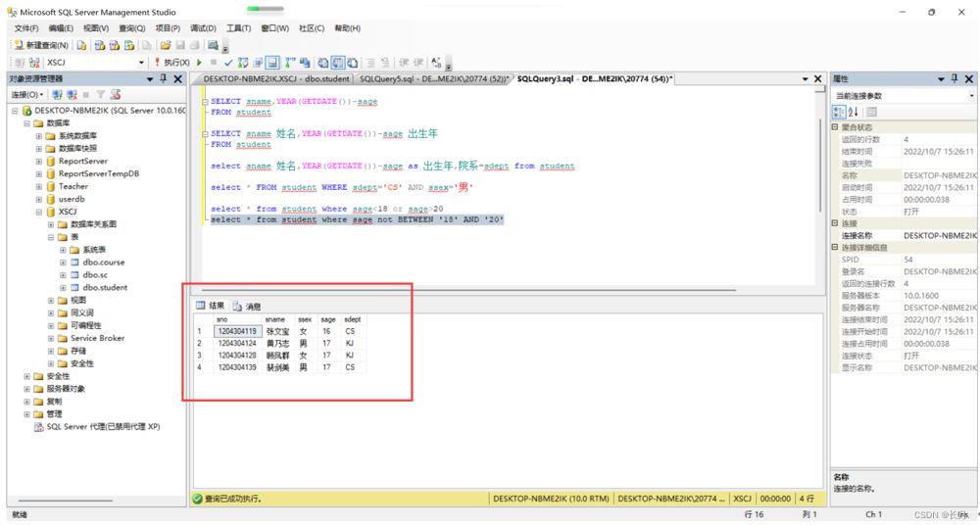The image size is (980, 526).
Task: Collapse the XSCJ database tree node
Action: pos(38,211)
